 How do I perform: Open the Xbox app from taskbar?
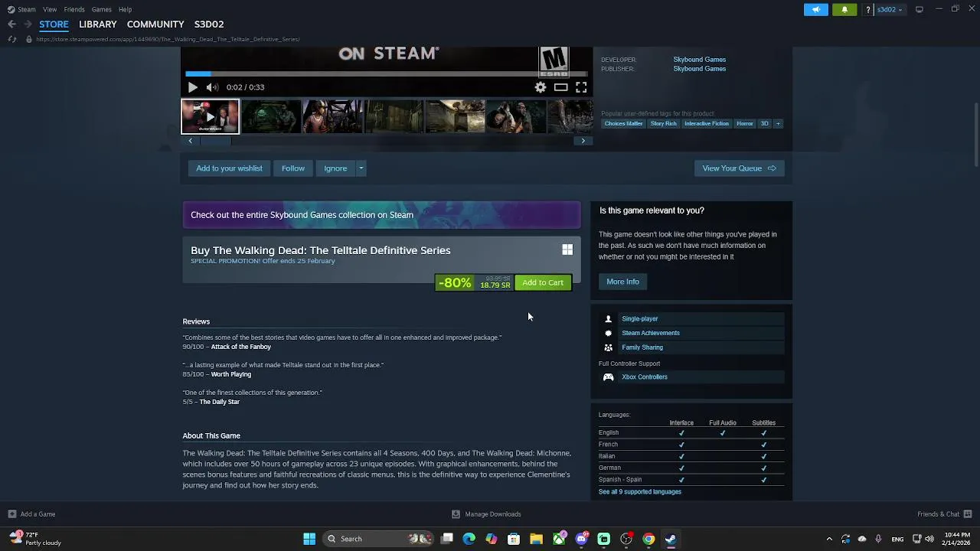pos(559,539)
